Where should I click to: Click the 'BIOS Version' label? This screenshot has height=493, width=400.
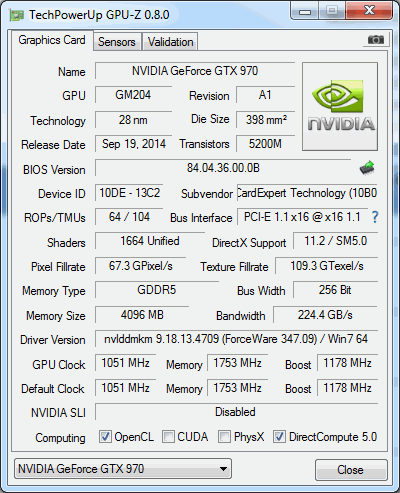coord(54,170)
